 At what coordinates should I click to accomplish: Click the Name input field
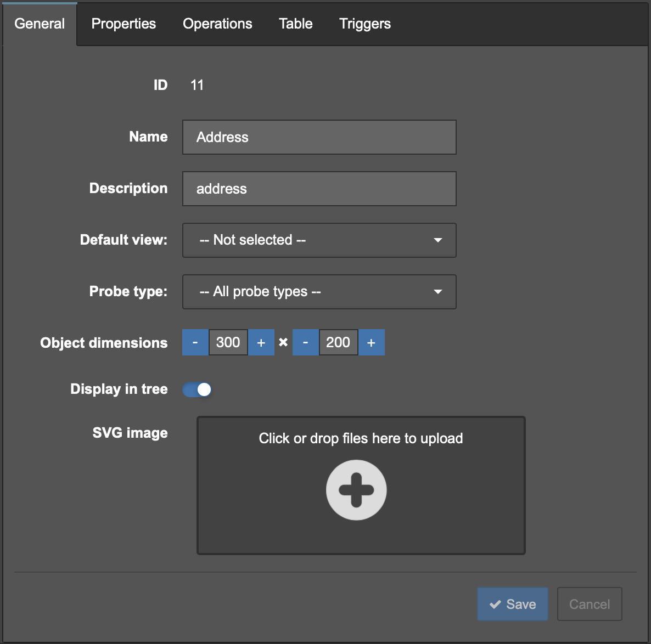click(319, 137)
